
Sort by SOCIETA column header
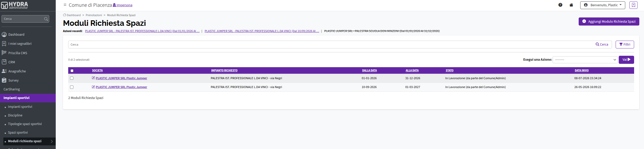click(x=97, y=70)
